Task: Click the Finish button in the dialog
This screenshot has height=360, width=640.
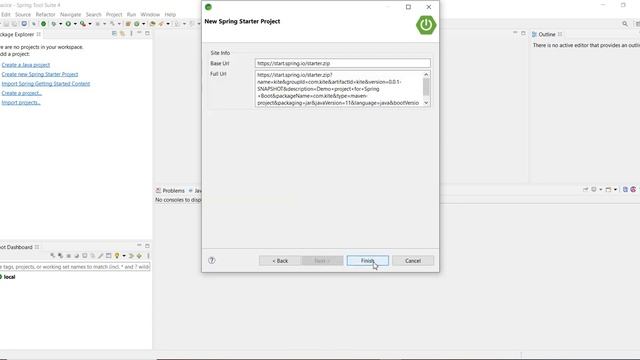Action: point(368,260)
